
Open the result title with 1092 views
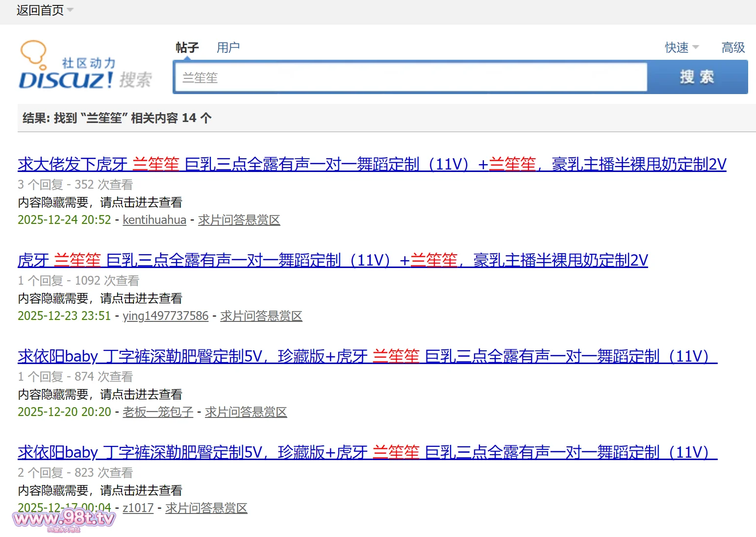tap(332, 260)
